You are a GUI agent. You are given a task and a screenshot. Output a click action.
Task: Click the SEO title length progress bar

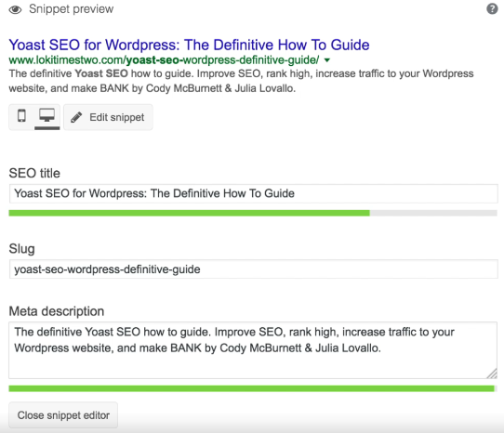click(x=253, y=213)
